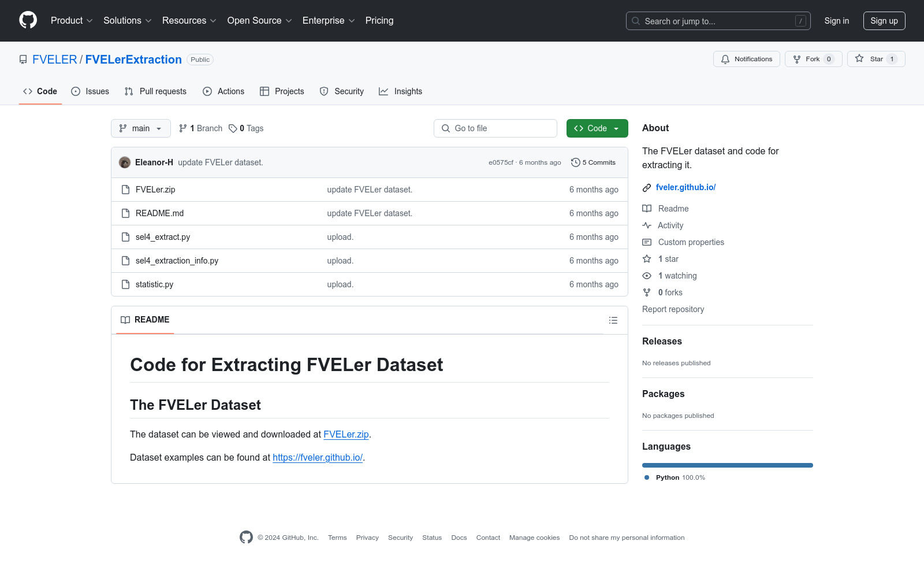View the 1 star stargazers link
Image resolution: width=924 pixels, height=578 pixels.
[x=661, y=259]
